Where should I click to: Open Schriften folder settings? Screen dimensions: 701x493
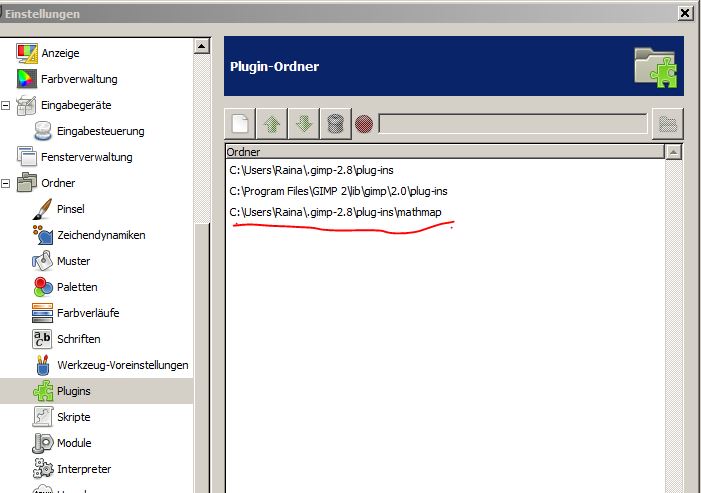tap(79, 339)
